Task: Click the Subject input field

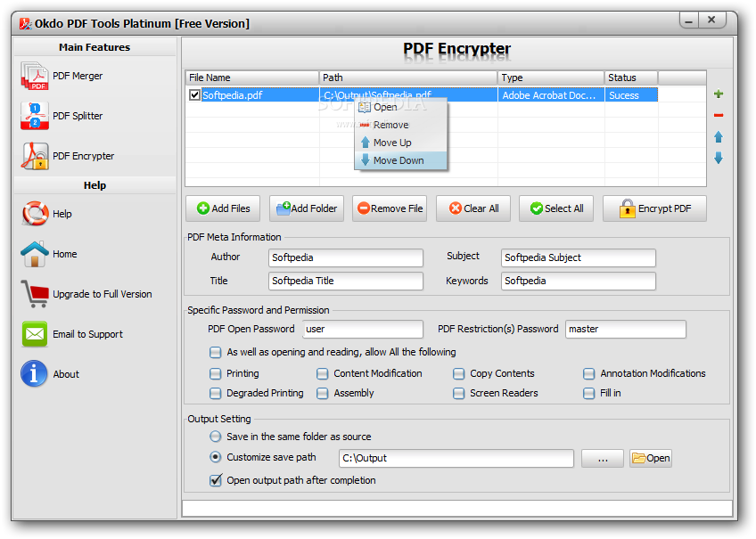Action: point(578,257)
